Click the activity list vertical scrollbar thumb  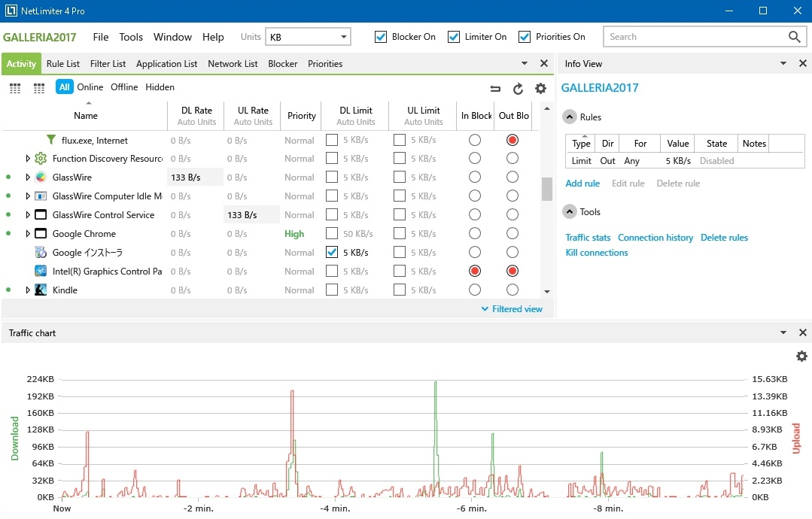tap(547, 189)
